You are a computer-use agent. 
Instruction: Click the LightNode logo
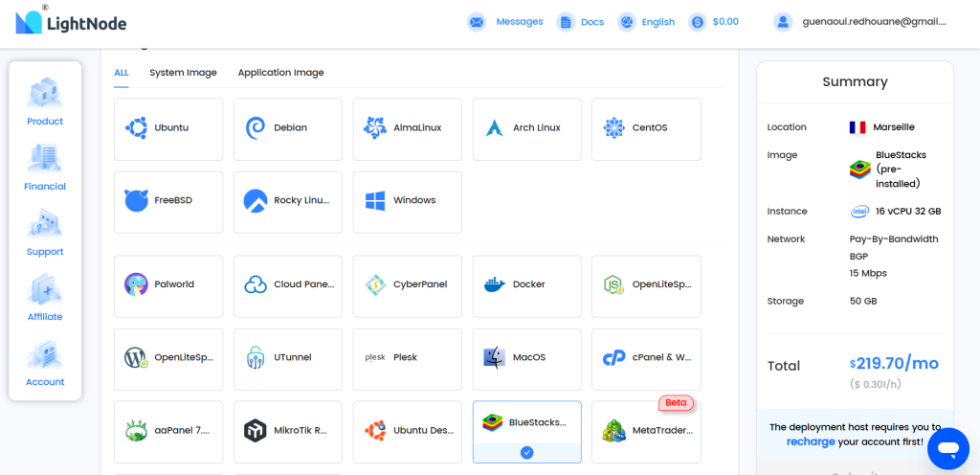click(71, 21)
